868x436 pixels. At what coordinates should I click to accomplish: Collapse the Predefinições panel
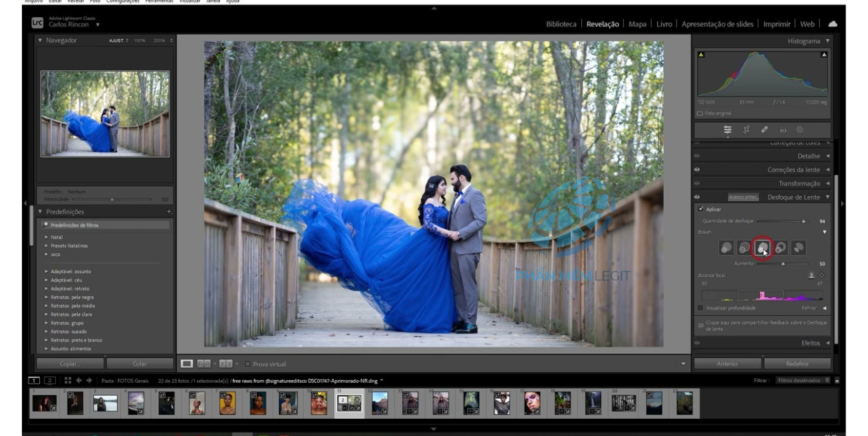tap(40, 211)
